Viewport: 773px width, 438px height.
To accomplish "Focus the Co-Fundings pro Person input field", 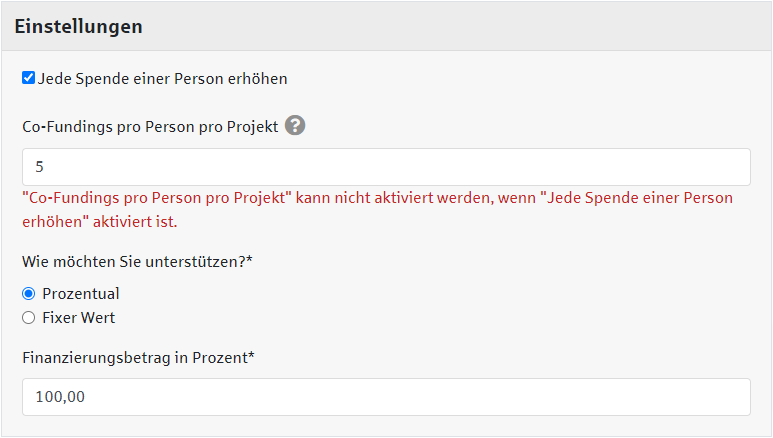I will [x=386, y=167].
